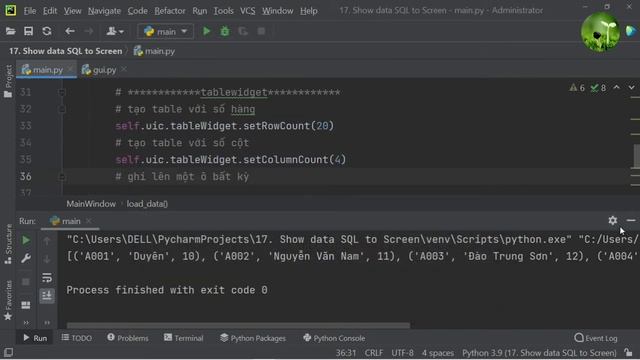Click the Run with Coverage icon
This screenshot has width=640, height=360.
pyautogui.click(x=243, y=31)
